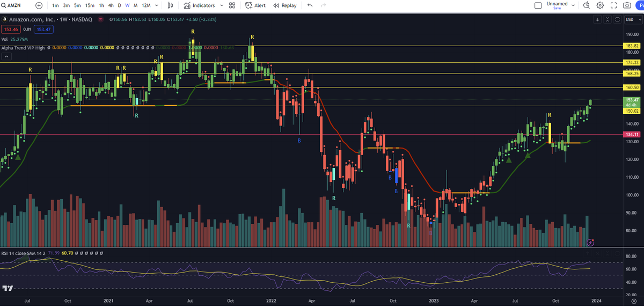Expand the indicators favorites dropdown arrow

point(221,5)
